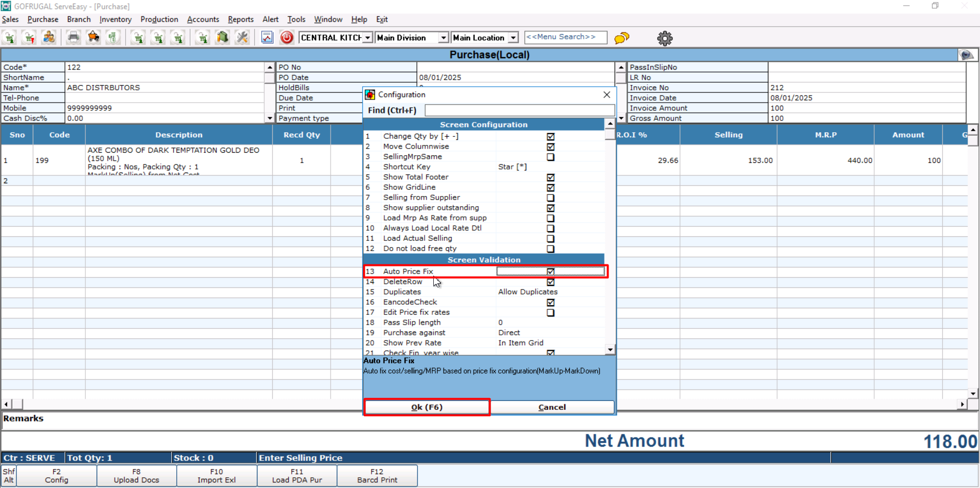The height and width of the screenshot is (488, 980).
Task: Click the first green cart toolbar icon
Action: click(10, 38)
